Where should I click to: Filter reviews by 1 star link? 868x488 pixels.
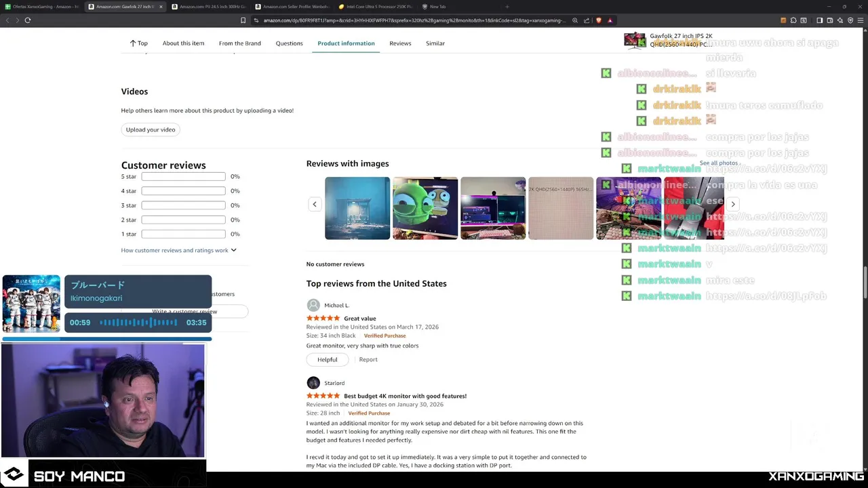(x=129, y=234)
